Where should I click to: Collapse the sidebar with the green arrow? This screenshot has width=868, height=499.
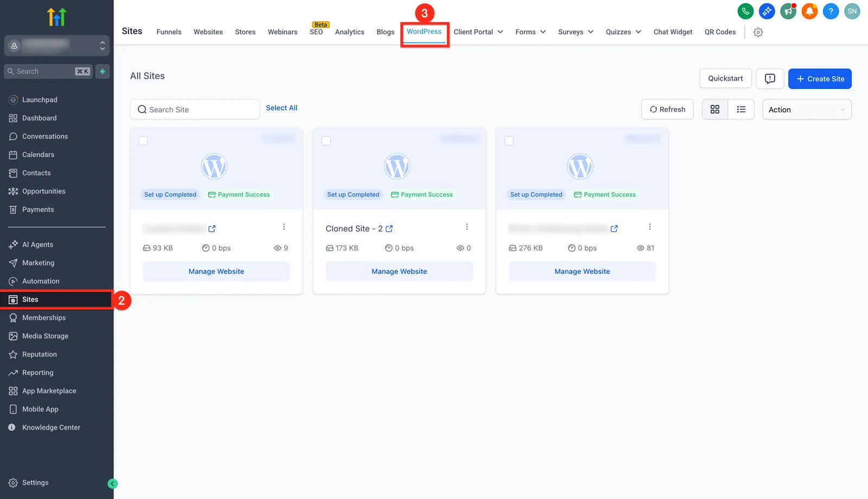click(113, 484)
